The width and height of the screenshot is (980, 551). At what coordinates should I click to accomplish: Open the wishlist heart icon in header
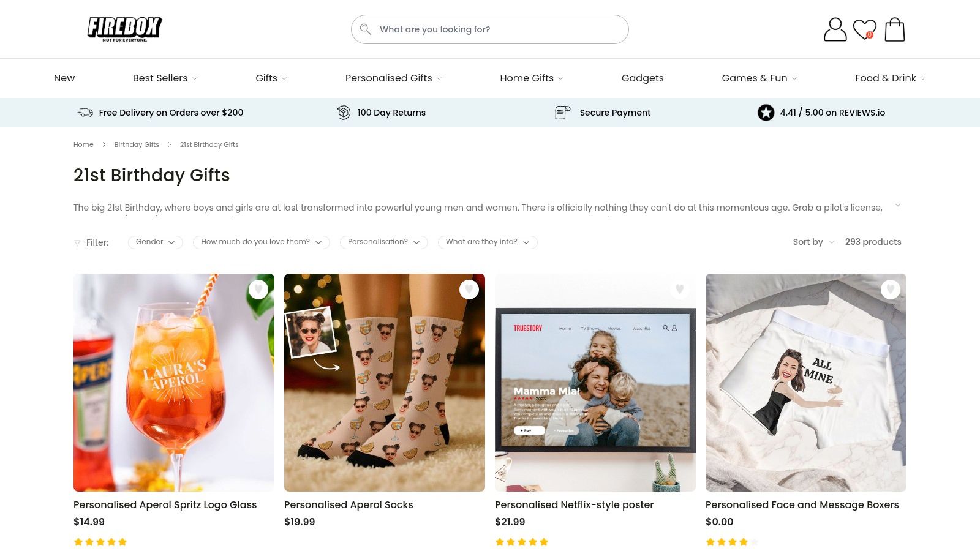point(864,29)
